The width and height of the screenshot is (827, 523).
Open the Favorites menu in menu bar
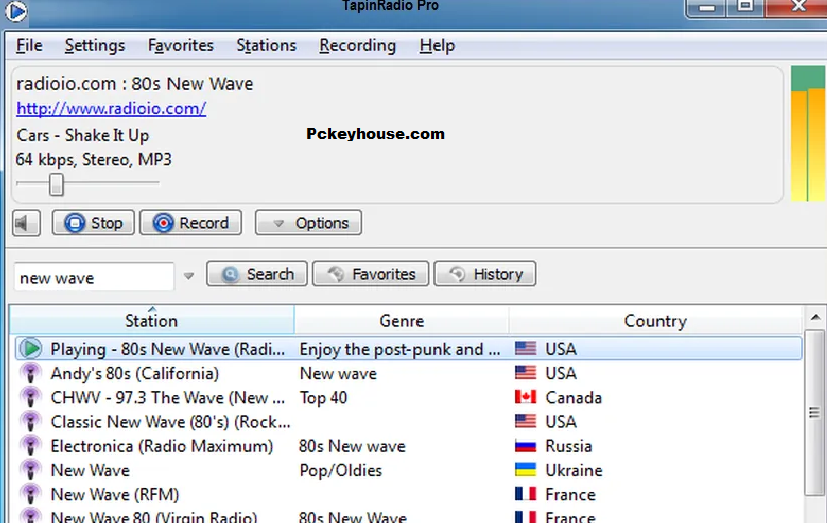click(x=181, y=45)
